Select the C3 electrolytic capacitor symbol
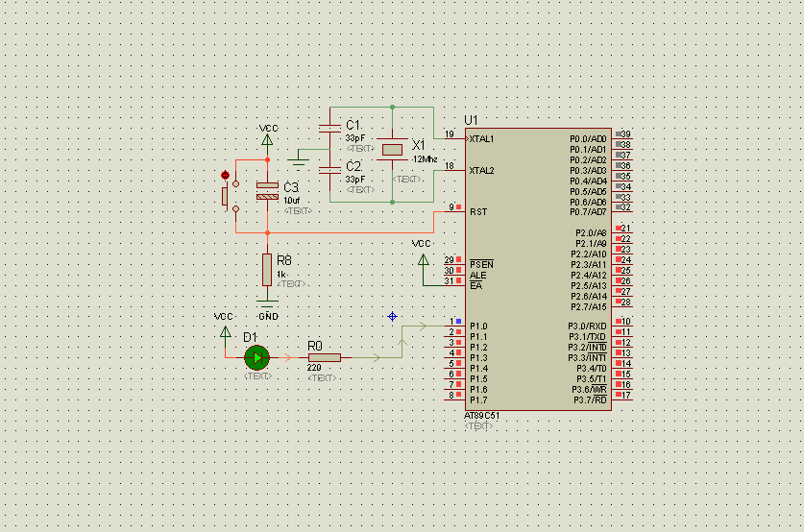The height and width of the screenshot is (532, 804). (267, 191)
